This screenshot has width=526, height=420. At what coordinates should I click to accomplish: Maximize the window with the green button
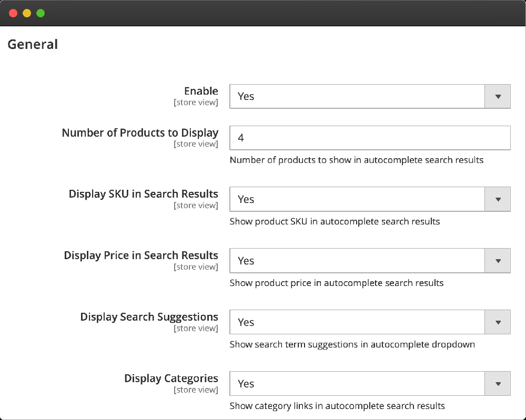point(41,13)
